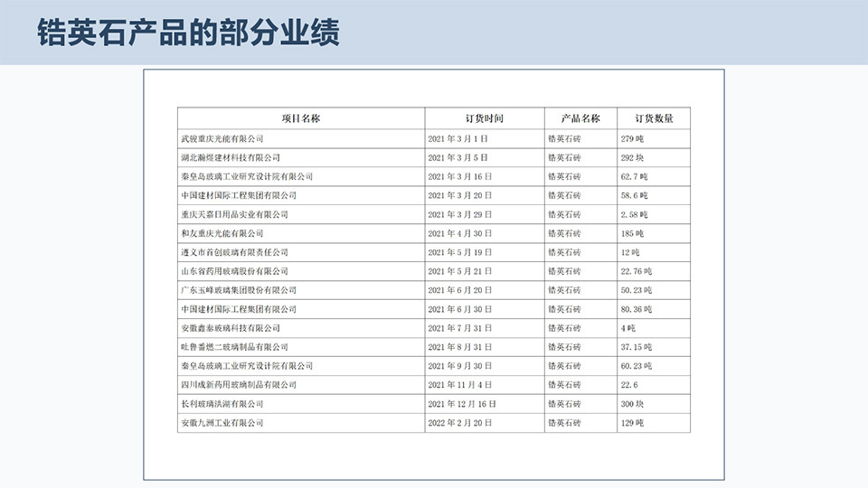Click 锆英石砖 in the 2021年4月30日 row
Screen dimensions: 868x488
[564, 233]
